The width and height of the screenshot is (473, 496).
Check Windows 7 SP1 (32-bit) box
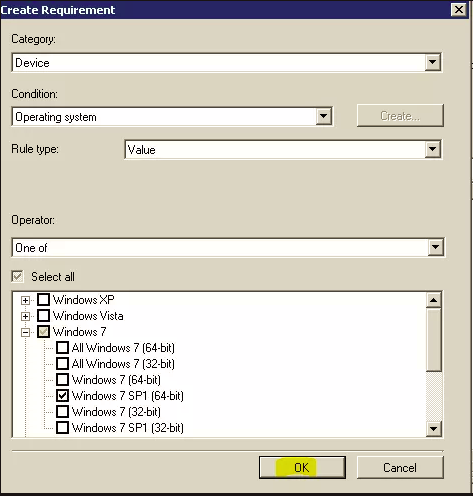[62, 427]
